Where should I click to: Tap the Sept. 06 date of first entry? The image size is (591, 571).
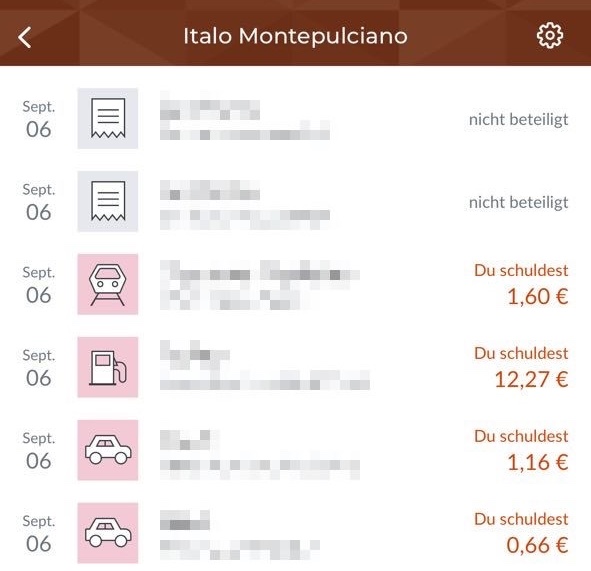click(39, 119)
